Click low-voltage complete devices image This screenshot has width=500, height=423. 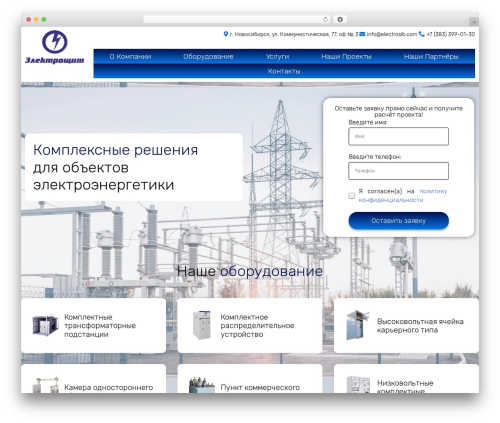pos(358,385)
